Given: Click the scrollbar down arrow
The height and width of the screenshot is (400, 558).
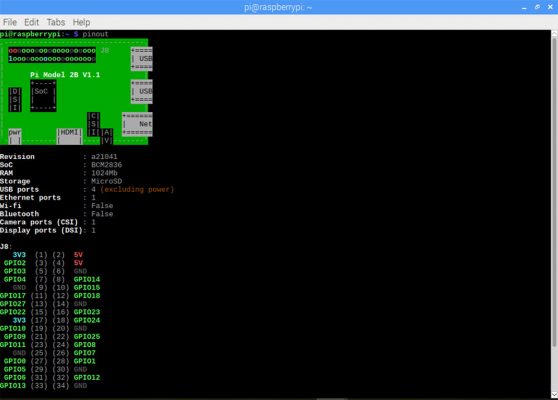Looking at the screenshot, I should [x=554, y=395].
